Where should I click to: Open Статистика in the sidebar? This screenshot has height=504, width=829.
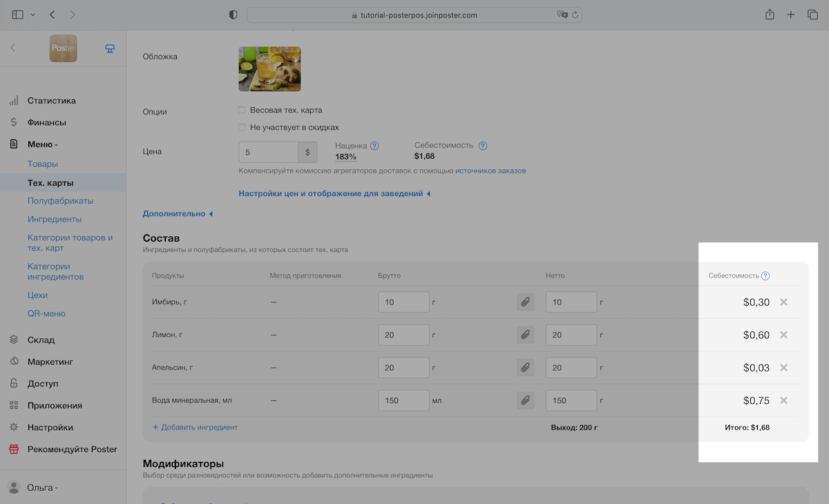point(51,101)
